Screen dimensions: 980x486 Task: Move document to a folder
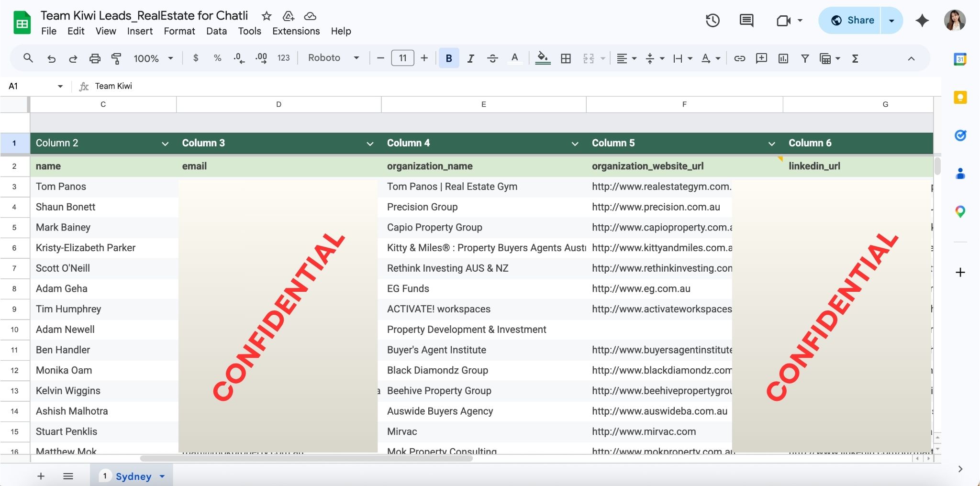(x=289, y=16)
